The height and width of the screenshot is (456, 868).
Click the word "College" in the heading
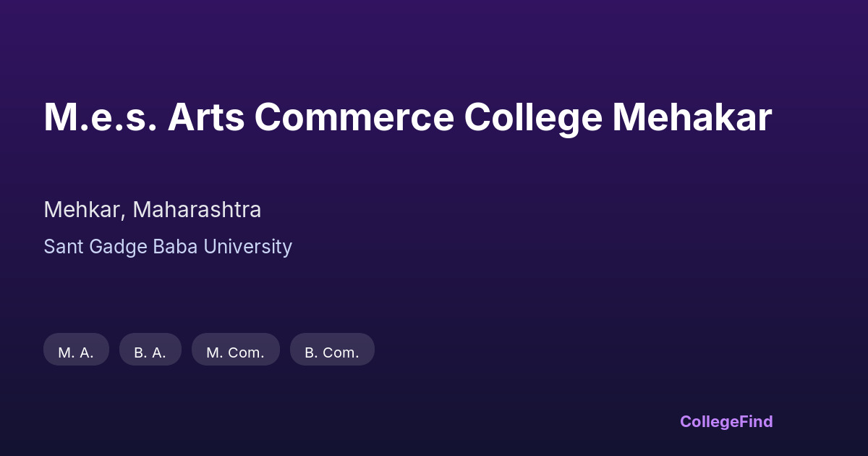pyautogui.click(x=533, y=117)
